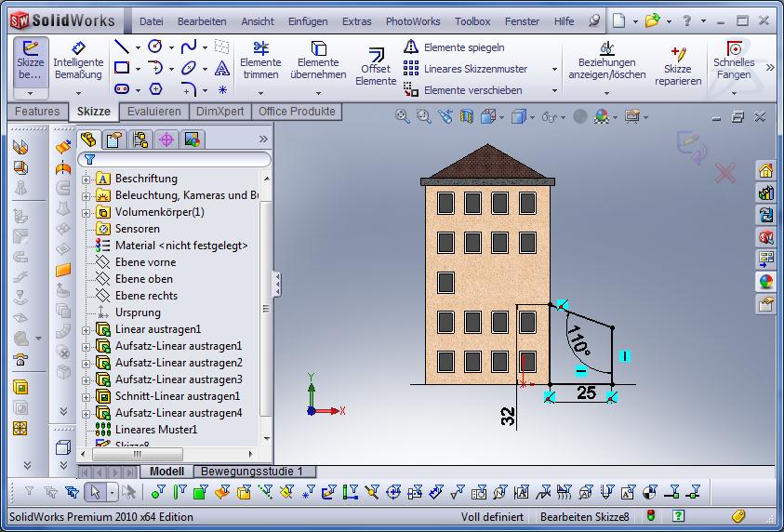Toggle the Schnelles Fangen option
784x532 pixels.
(734, 60)
